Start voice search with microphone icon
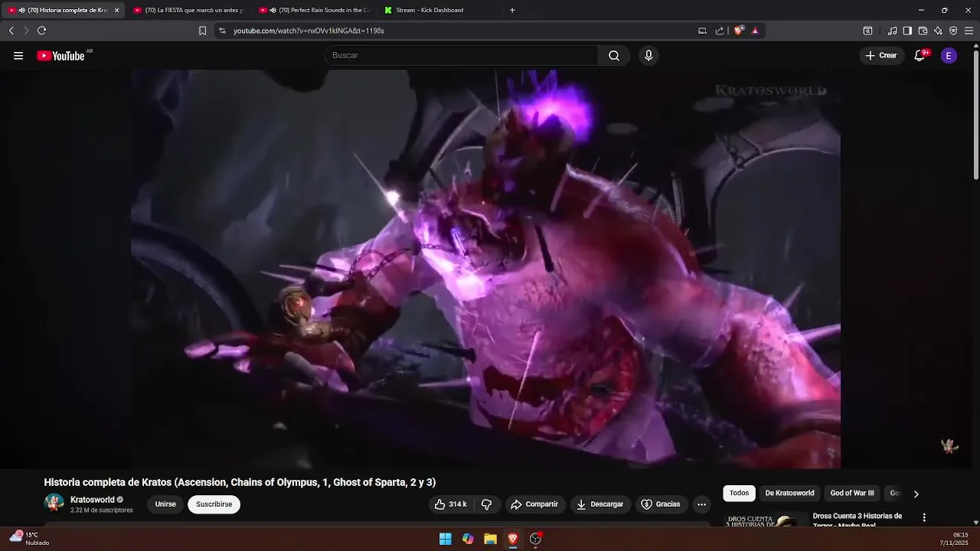 [648, 55]
